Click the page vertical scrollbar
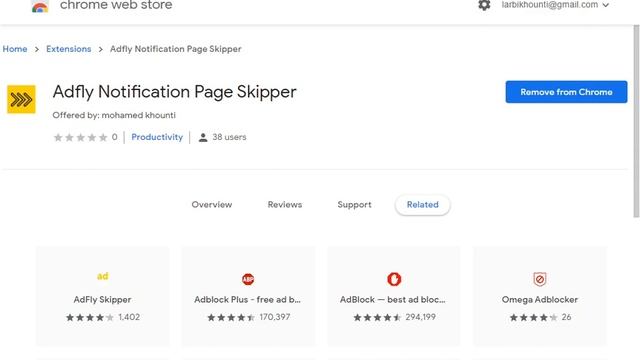 pos(636,121)
